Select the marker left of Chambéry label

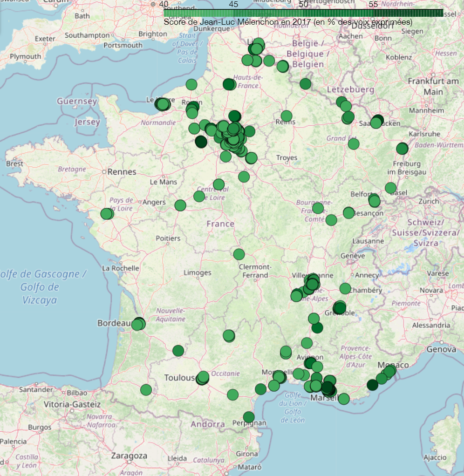pos(345,289)
